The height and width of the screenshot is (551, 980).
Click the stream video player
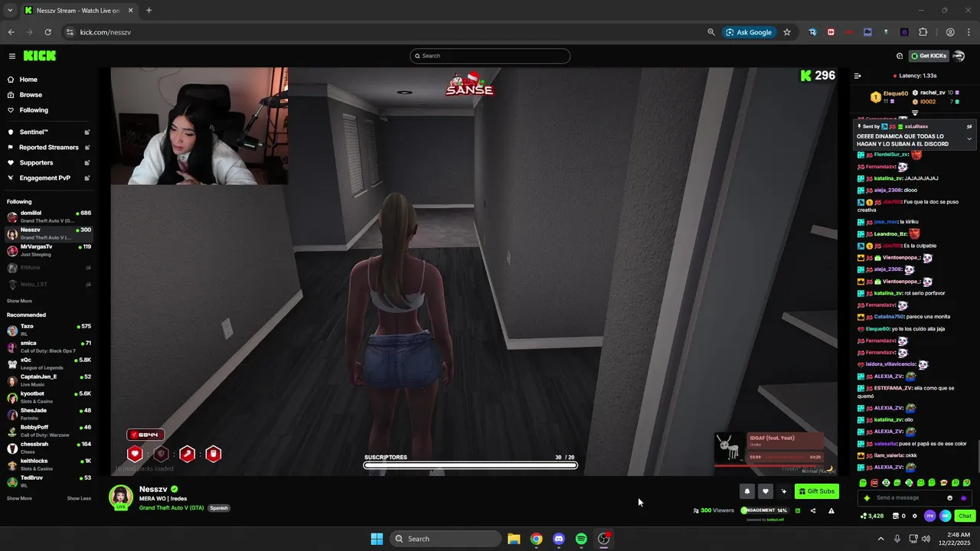[x=474, y=271]
